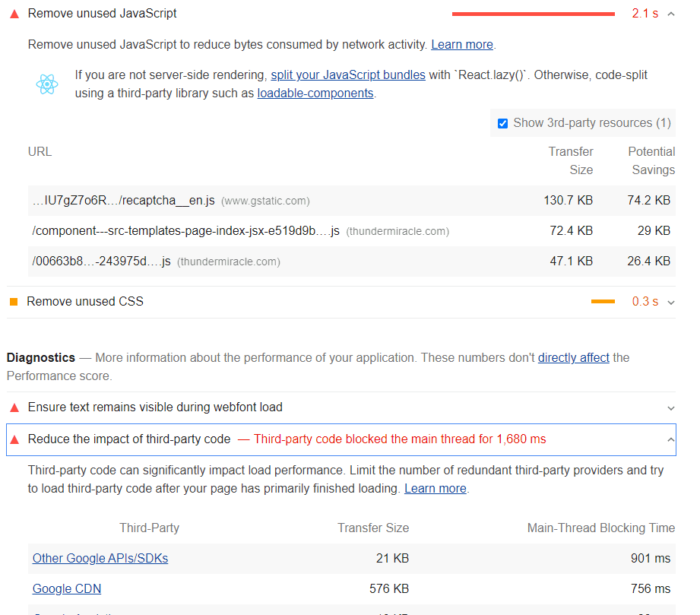Collapse the third-party code audit chevron
Screen dimensions: 700x615
coord(670,439)
